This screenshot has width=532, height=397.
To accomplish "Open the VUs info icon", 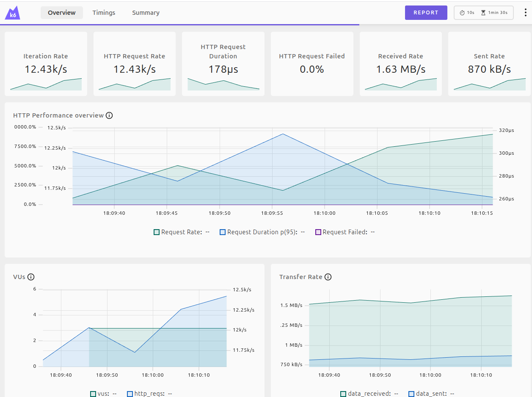I will click(x=31, y=277).
